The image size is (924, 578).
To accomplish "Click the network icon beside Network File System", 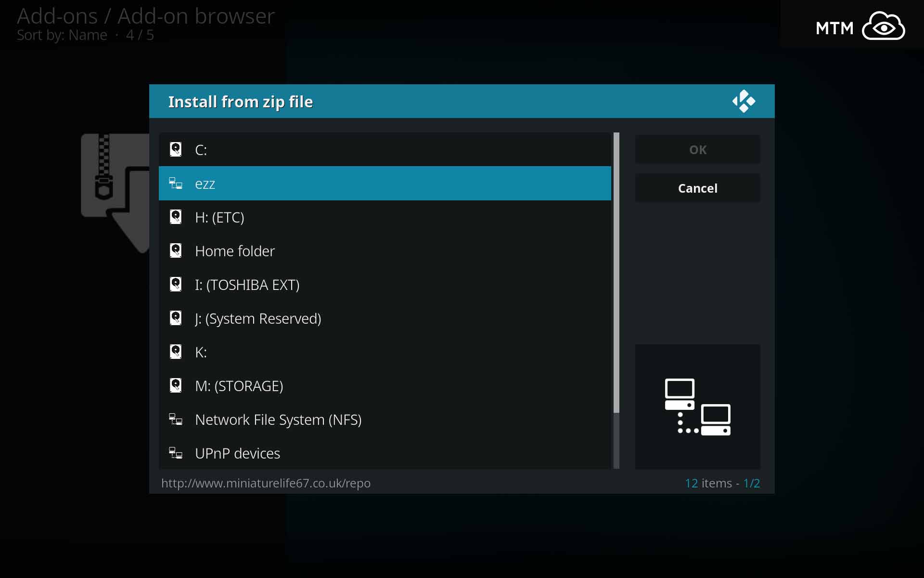I will (x=176, y=420).
